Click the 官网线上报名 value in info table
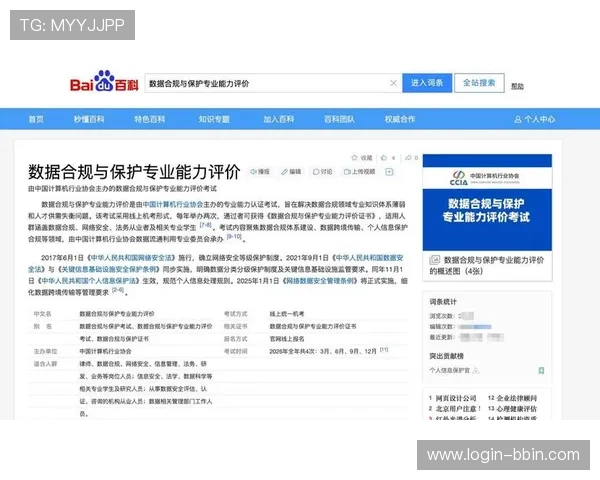 [x=287, y=339]
